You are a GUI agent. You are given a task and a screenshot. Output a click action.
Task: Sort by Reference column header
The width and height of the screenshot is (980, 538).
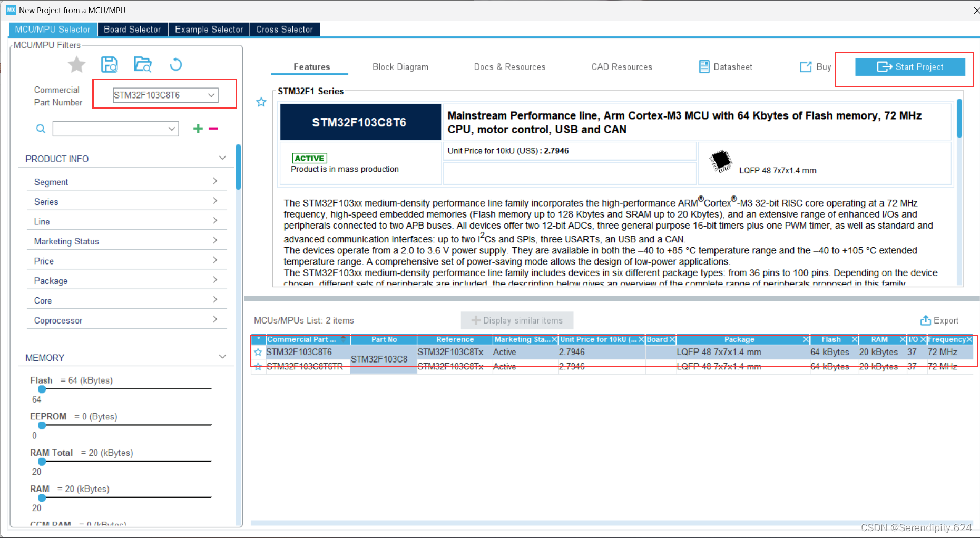coord(455,339)
